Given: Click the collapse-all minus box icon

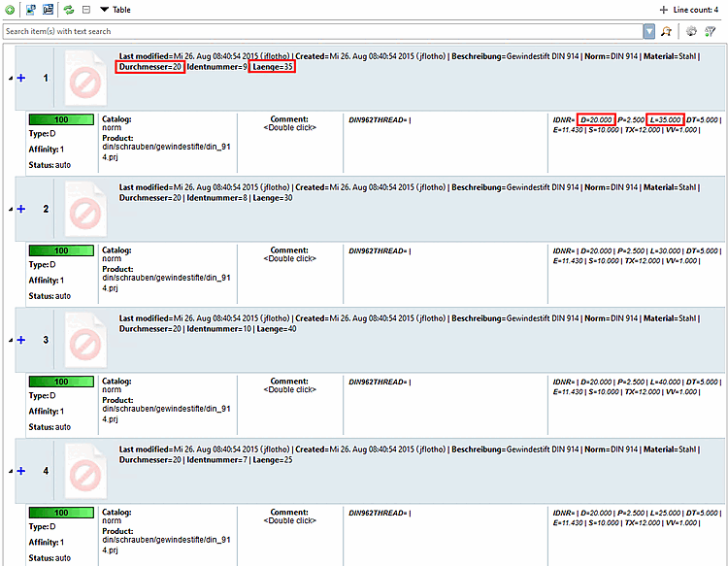Looking at the screenshot, I should click(85, 10).
